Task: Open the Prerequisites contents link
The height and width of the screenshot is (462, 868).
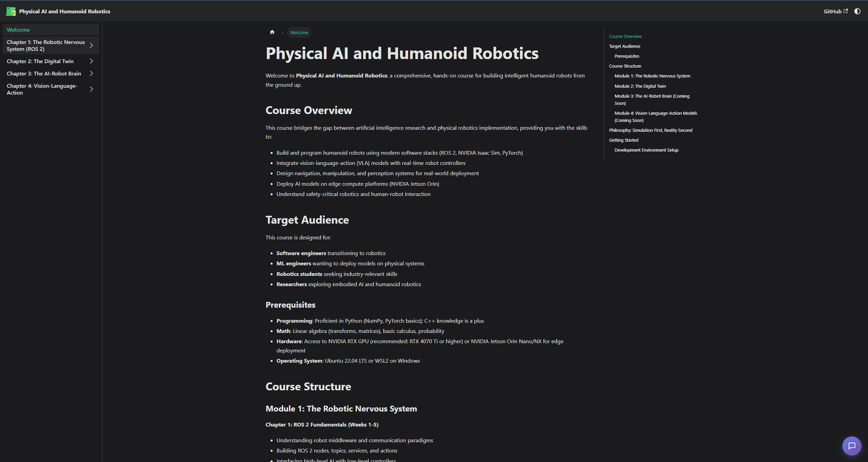Action: tap(626, 56)
